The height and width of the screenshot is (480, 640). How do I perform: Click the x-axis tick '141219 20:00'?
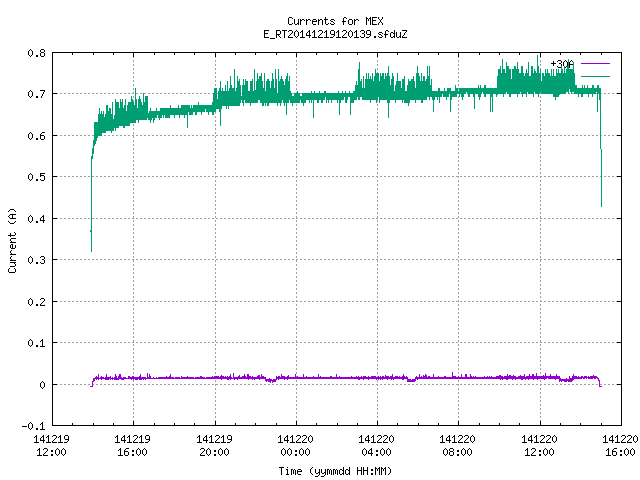click(214, 446)
